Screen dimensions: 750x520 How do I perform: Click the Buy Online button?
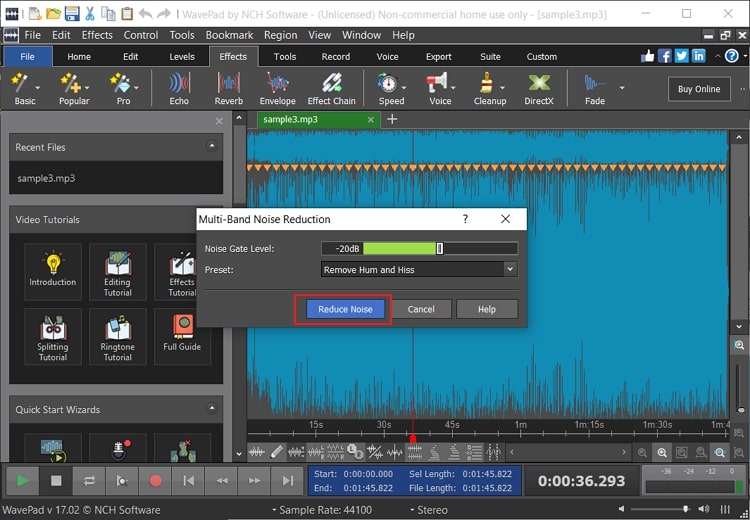(x=699, y=89)
